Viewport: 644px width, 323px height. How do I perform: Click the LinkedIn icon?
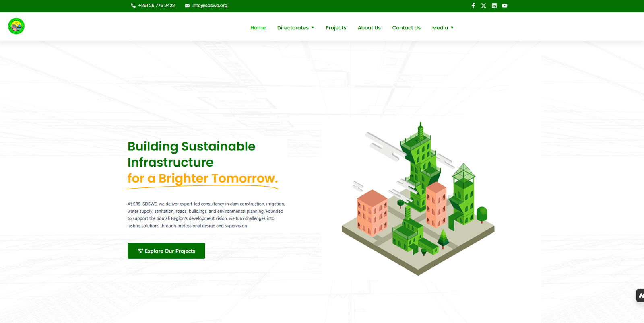coord(494,6)
